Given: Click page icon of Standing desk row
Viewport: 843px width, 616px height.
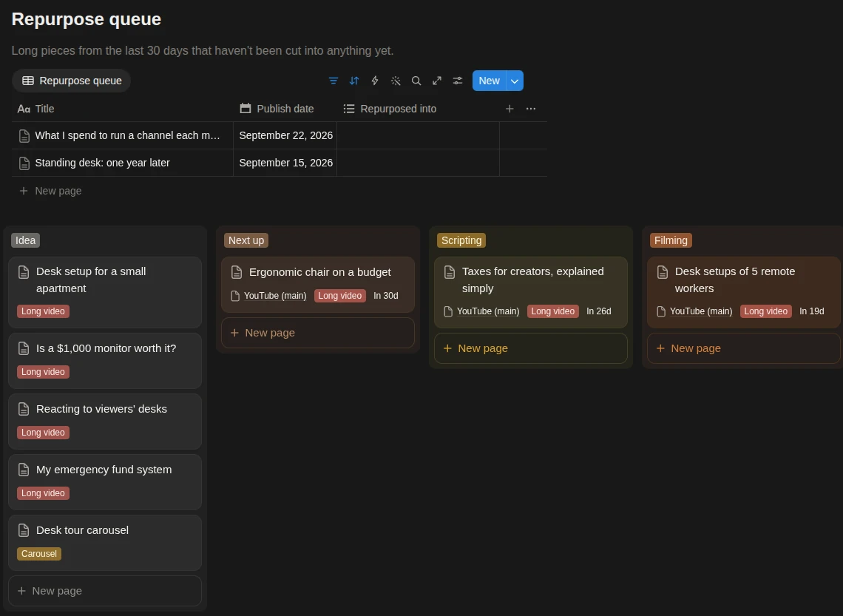Looking at the screenshot, I should point(24,163).
